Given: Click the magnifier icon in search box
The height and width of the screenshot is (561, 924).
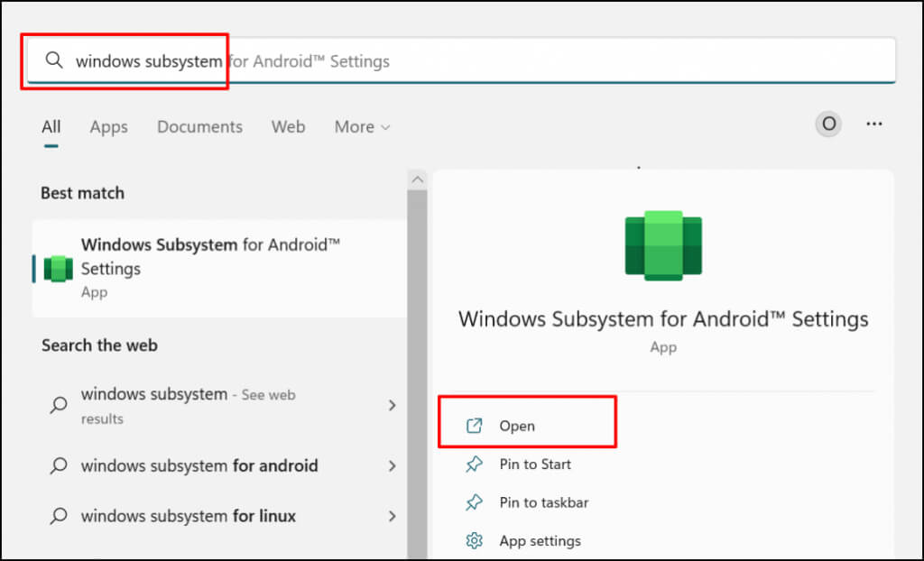Looking at the screenshot, I should 54,60.
